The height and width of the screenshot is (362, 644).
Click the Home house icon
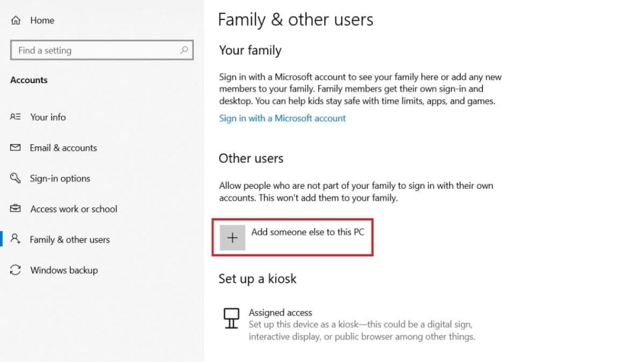pos(16,21)
